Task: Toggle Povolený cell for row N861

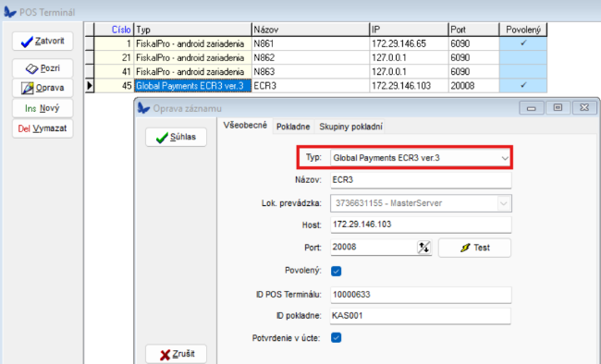Action: (x=523, y=43)
